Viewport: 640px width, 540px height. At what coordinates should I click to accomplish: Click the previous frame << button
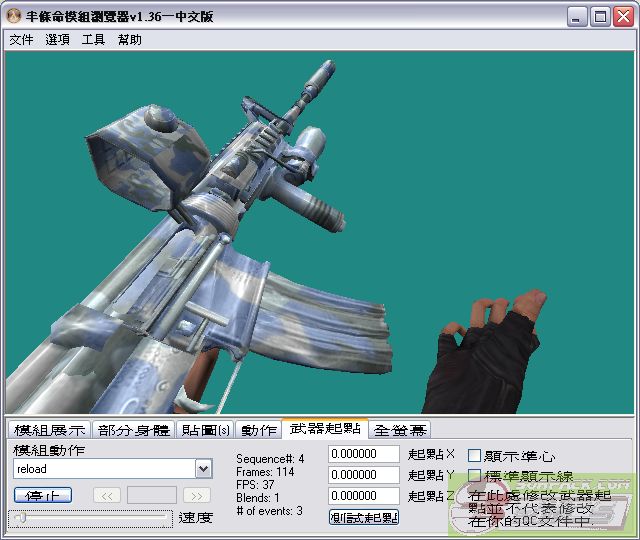coord(107,496)
